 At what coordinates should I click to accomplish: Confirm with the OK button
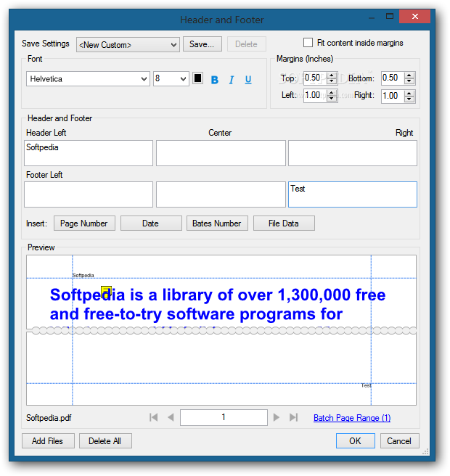pyautogui.click(x=355, y=440)
